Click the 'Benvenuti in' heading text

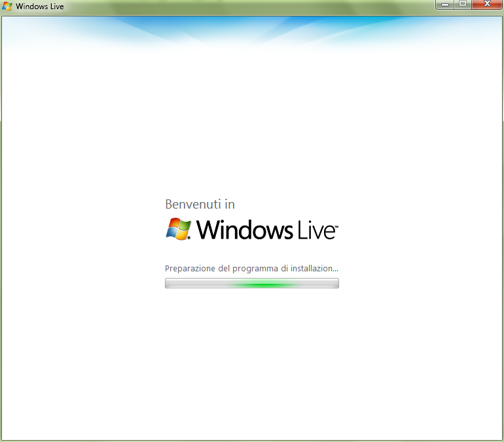tap(200, 204)
